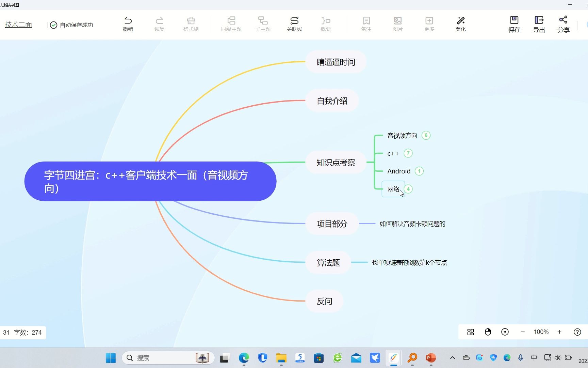This screenshot has width=588, height=368.
Task: Open Microsoft Store from the taskbar
Action: click(x=318, y=358)
